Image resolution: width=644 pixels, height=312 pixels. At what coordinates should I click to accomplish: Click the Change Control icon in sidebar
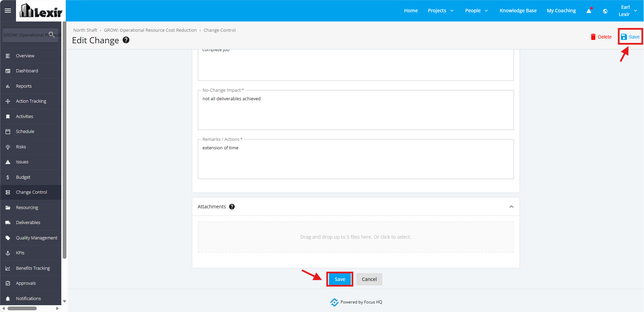tap(8, 192)
